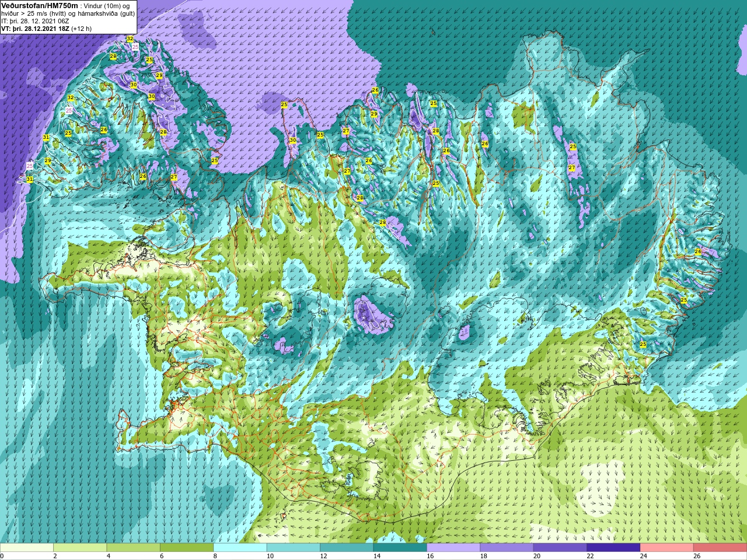Choose the 16–18 m/s legend swatch
This screenshot has height=560, width=747.
pyautogui.click(x=453, y=548)
